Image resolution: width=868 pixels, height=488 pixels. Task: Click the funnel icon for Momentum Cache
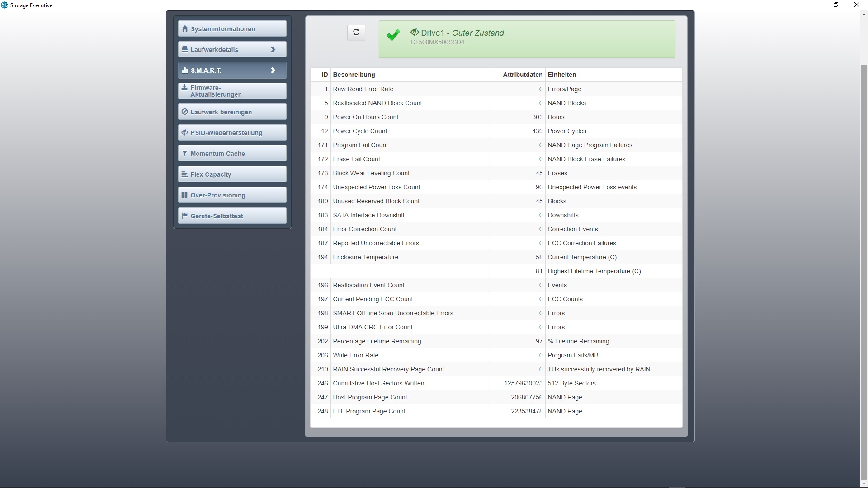tap(184, 153)
